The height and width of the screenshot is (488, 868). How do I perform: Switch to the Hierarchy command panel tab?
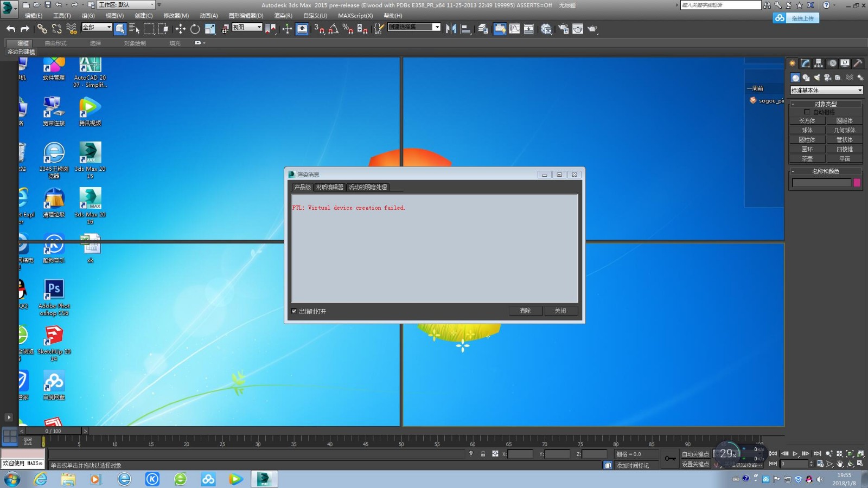click(x=819, y=63)
